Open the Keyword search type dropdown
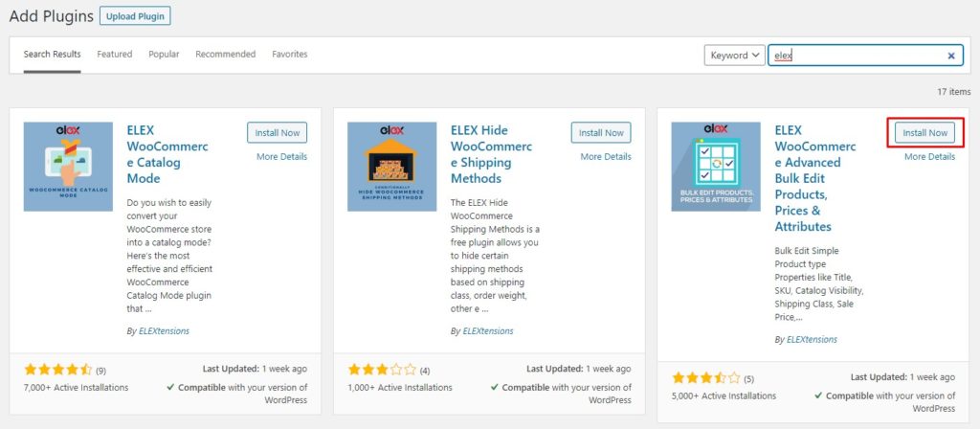This screenshot has width=980, height=429. click(734, 55)
